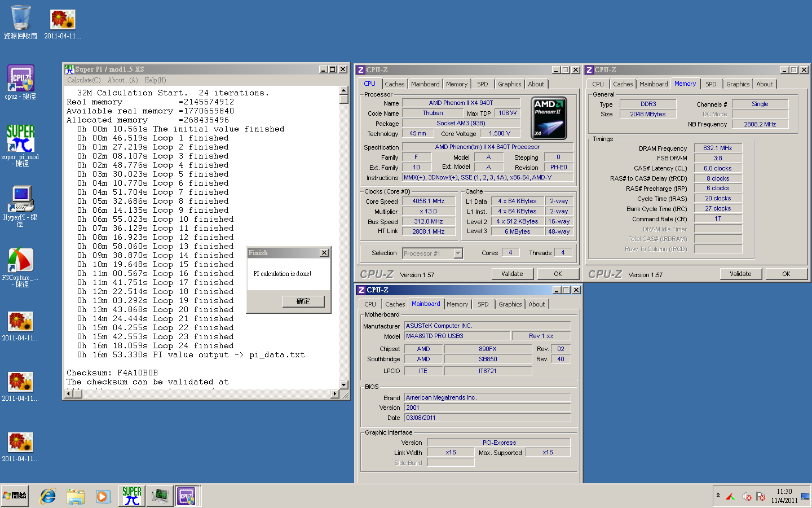Open Graphics tab in the Memory CPU-Z window
The image size is (812, 508).
click(x=738, y=84)
